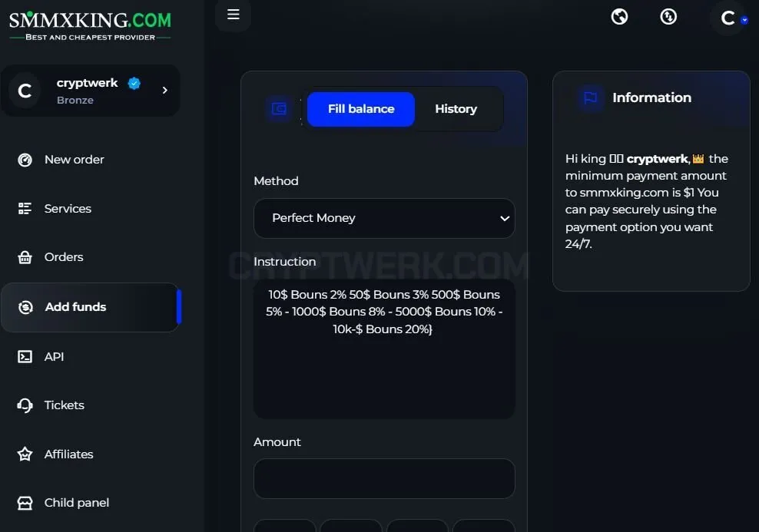
Task: Open the Perfect Money method dropdown
Action: click(384, 218)
